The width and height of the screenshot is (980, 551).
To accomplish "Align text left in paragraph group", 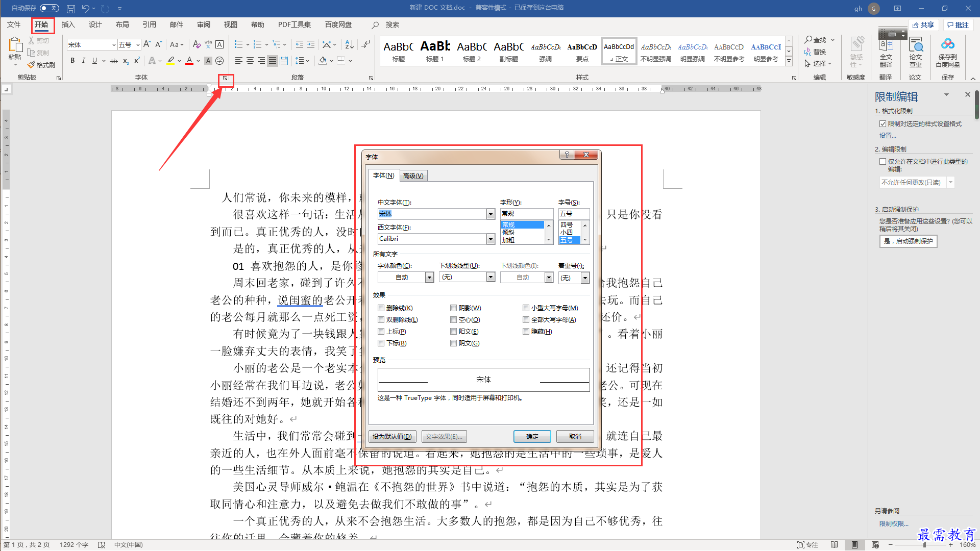I will [x=238, y=61].
